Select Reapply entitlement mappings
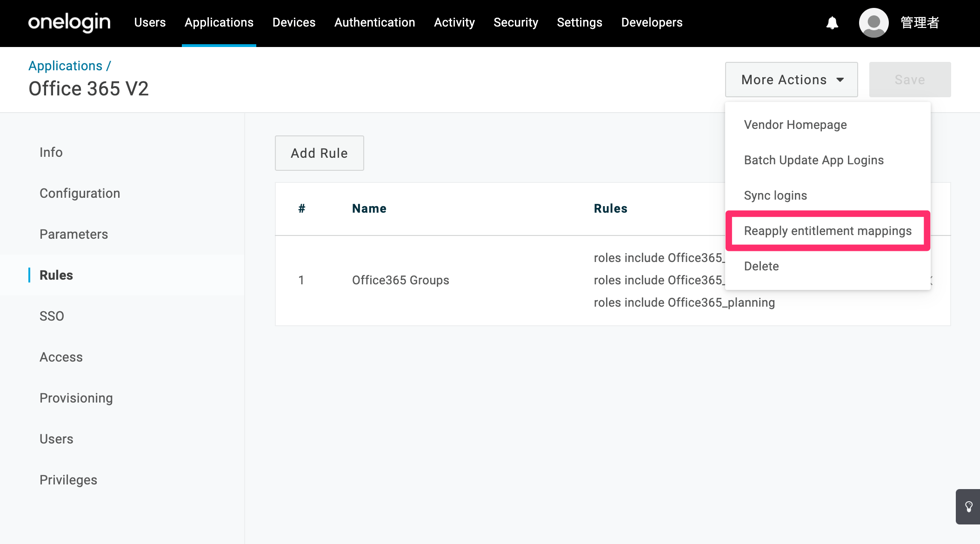The image size is (980, 544). (827, 231)
